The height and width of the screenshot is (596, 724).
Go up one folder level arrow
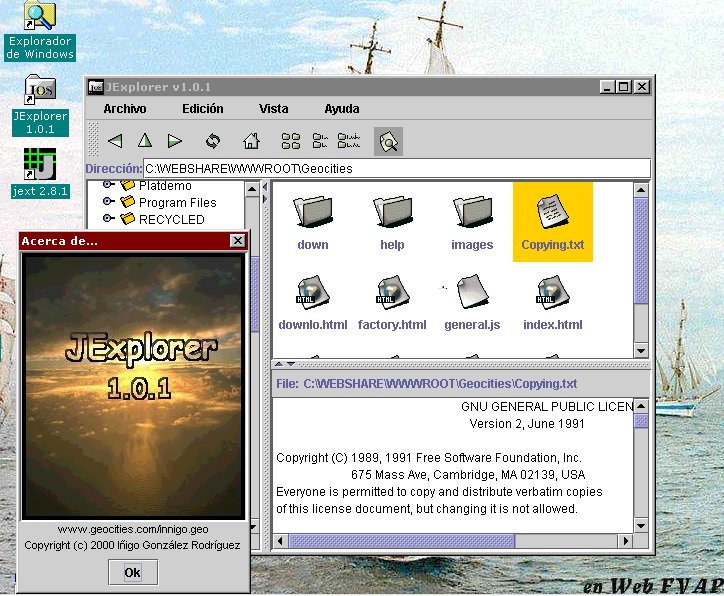(x=145, y=140)
